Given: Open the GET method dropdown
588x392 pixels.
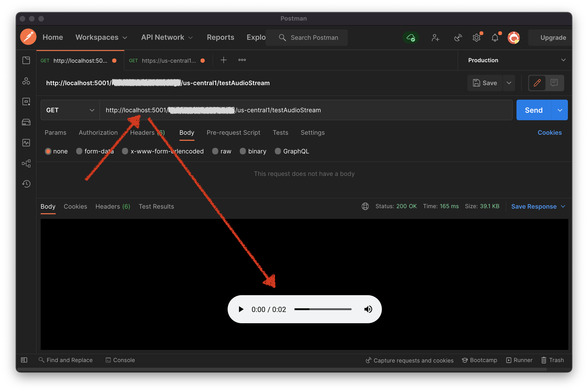Looking at the screenshot, I should (70, 110).
